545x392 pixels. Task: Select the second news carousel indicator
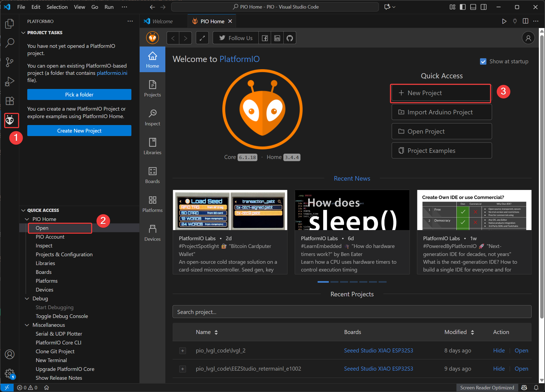coord(334,282)
